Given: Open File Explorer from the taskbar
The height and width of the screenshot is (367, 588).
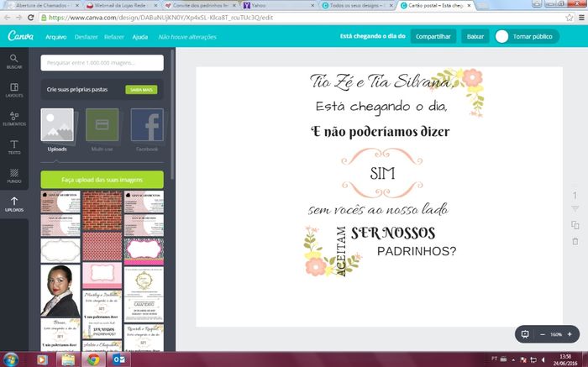Looking at the screenshot, I should tap(68, 360).
